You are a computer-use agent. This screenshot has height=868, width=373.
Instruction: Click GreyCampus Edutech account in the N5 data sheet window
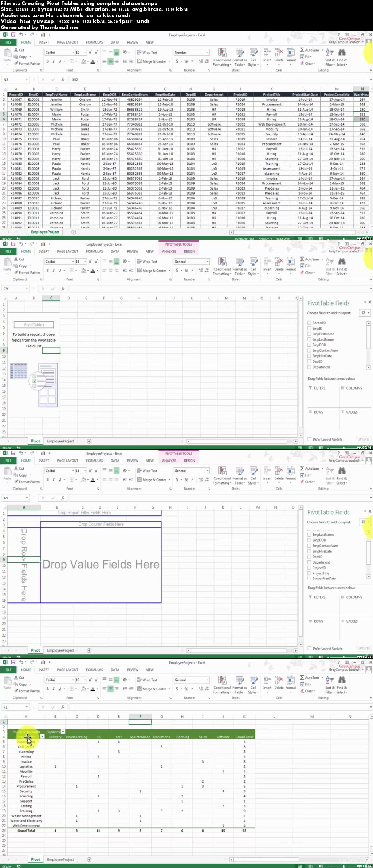tap(345, 42)
